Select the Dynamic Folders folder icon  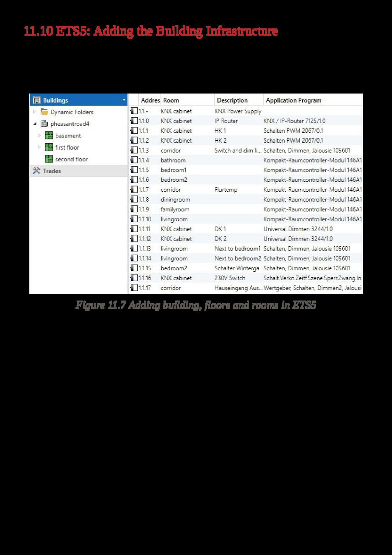point(44,112)
